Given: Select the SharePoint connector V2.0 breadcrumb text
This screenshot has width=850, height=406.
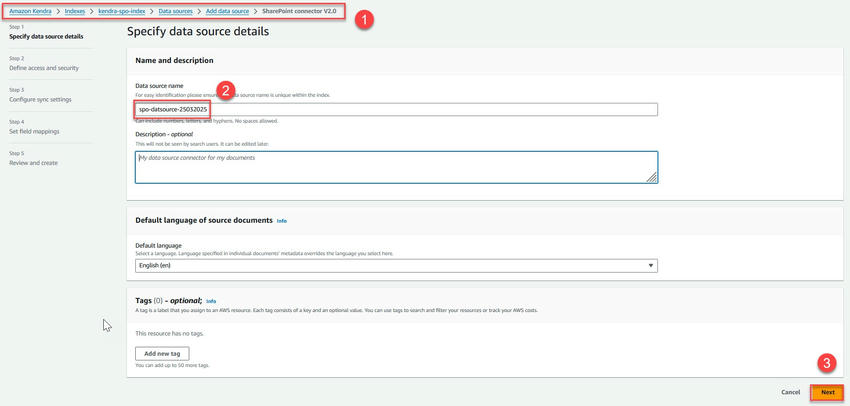Looking at the screenshot, I should tap(299, 11).
